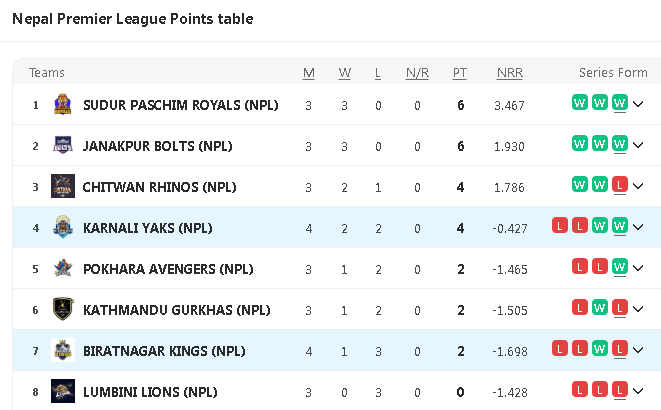Click the NRR column header
The width and height of the screenshot is (661, 410).
click(x=509, y=73)
